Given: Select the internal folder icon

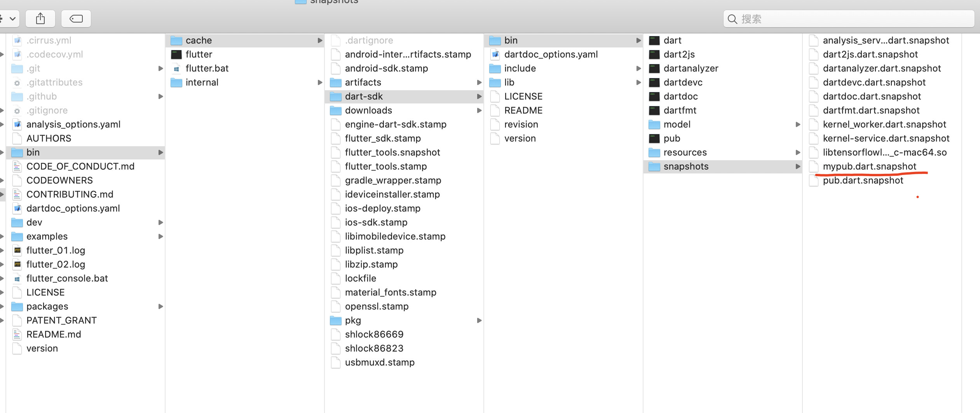Looking at the screenshot, I should point(176,82).
